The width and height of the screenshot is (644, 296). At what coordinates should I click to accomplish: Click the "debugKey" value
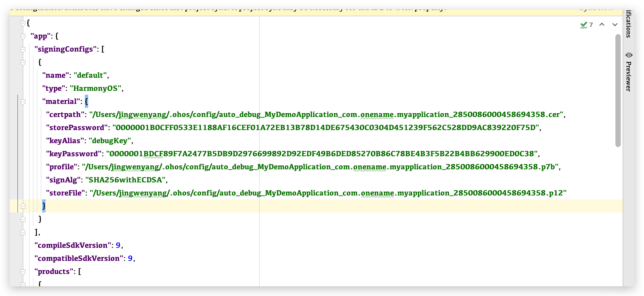110,141
